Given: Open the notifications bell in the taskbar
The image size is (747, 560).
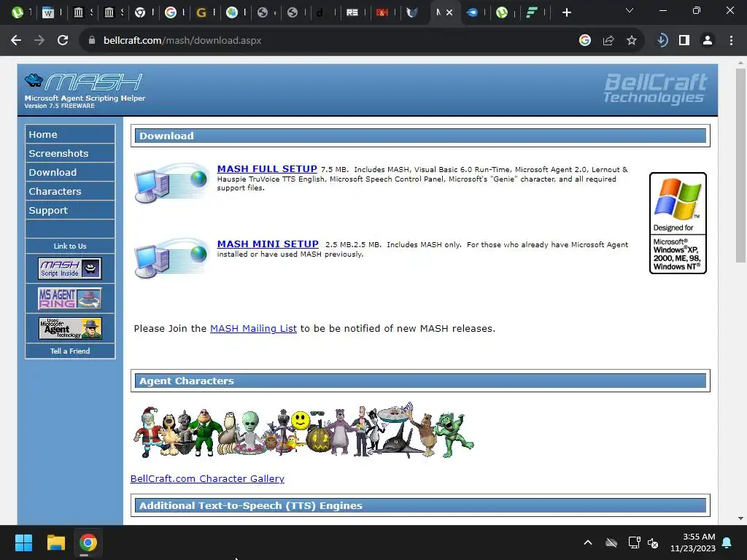Looking at the screenshot, I should [x=727, y=542].
